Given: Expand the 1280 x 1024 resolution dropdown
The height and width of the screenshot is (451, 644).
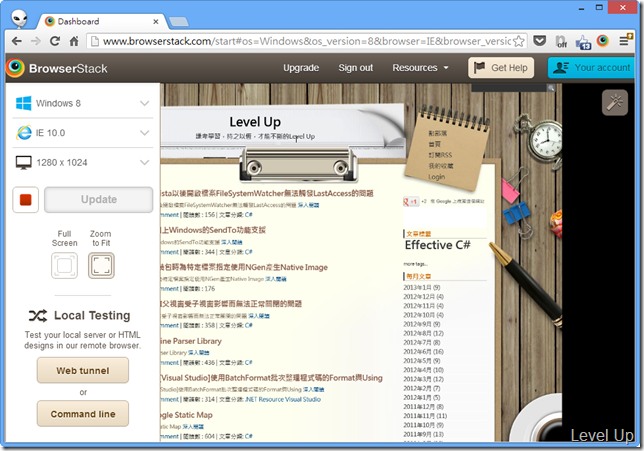Looking at the screenshot, I should pyautogui.click(x=83, y=162).
